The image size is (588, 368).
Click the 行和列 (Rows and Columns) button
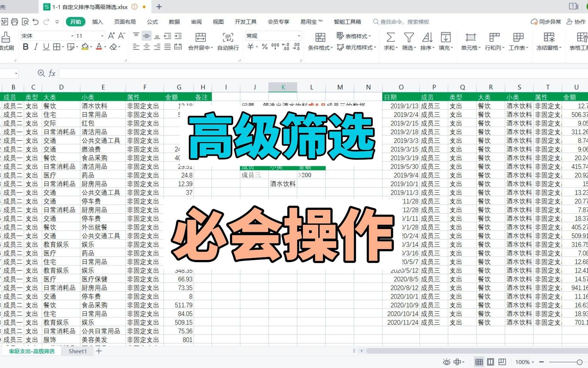[494, 41]
